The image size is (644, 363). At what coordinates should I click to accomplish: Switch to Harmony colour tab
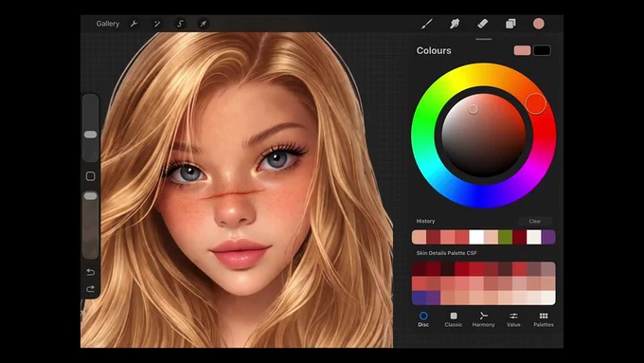[483, 319]
